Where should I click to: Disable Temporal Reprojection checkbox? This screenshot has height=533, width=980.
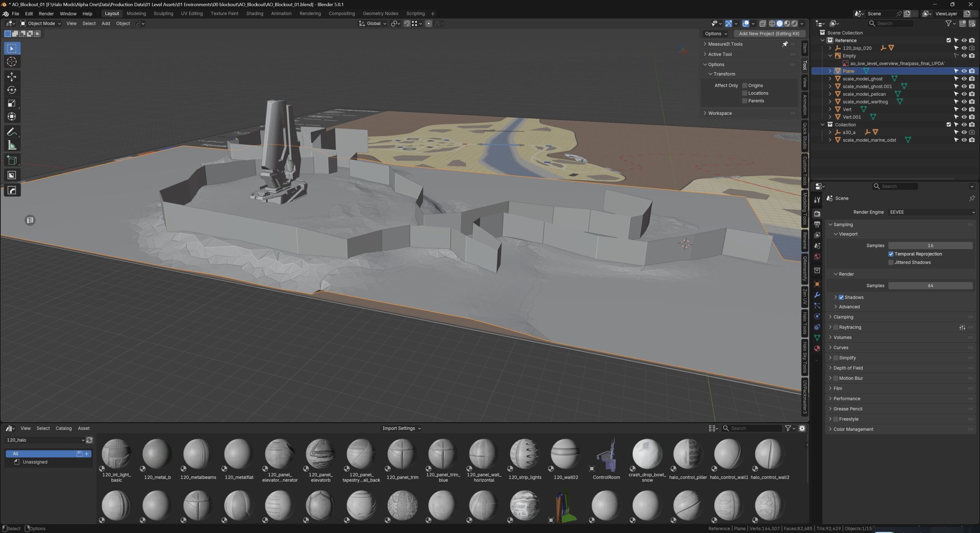[891, 254]
